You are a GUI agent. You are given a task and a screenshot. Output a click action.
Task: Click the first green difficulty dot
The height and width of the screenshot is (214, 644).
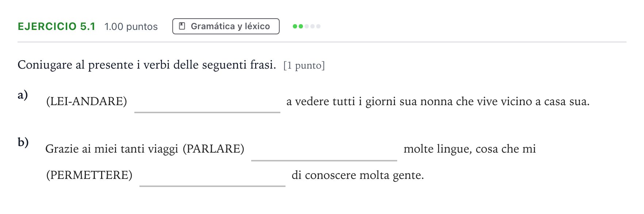pos(295,26)
